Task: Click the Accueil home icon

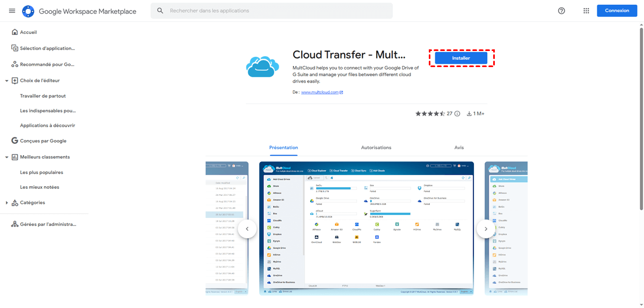Action: (x=15, y=32)
